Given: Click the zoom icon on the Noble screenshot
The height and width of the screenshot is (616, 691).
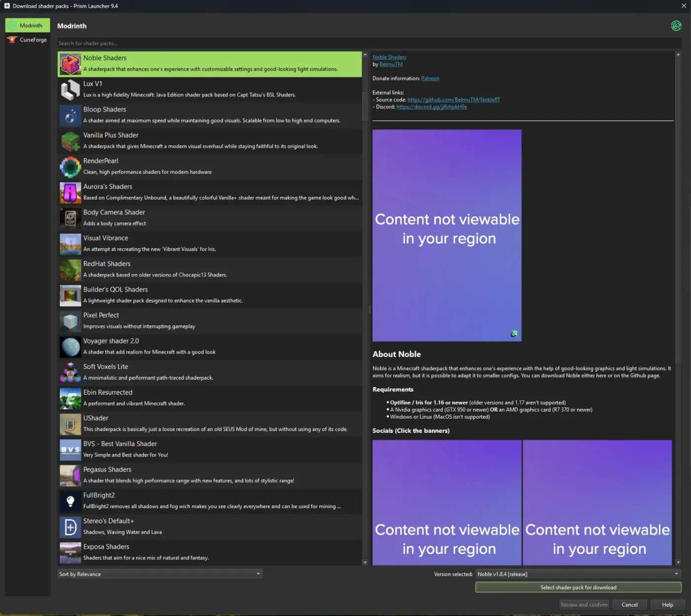Looking at the screenshot, I should [514, 334].
